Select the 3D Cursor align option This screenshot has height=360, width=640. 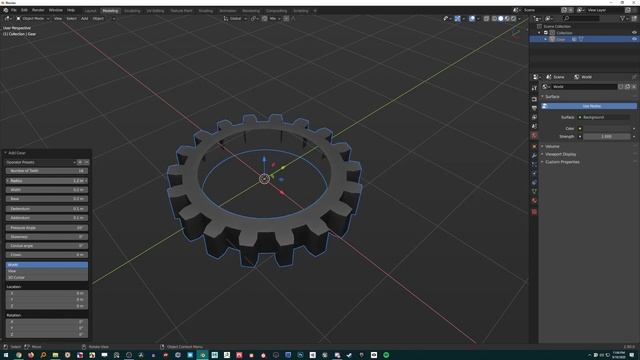click(x=47, y=278)
